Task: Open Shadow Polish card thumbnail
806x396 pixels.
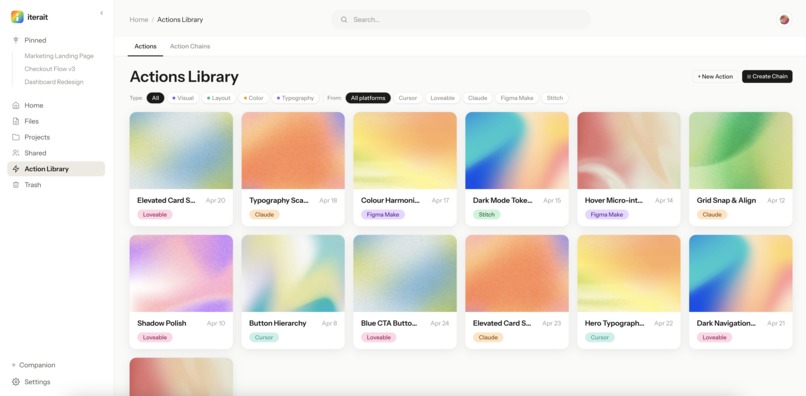Action: tap(181, 274)
